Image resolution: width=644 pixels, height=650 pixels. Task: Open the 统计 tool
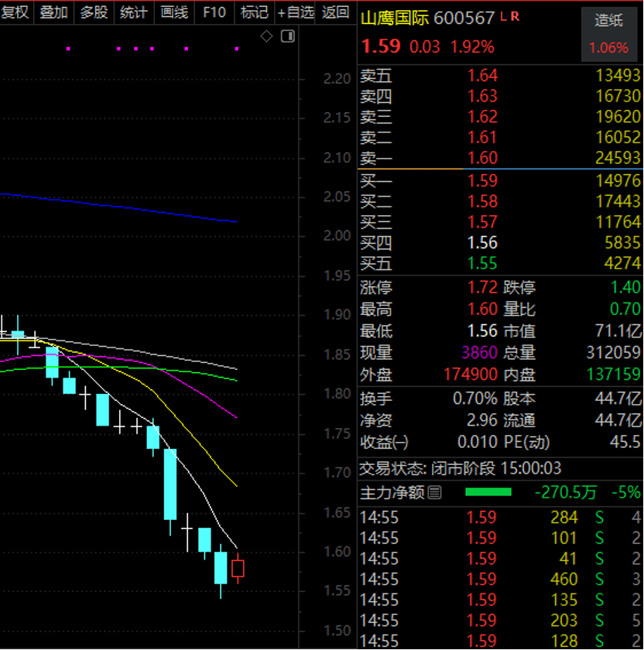coord(134,12)
